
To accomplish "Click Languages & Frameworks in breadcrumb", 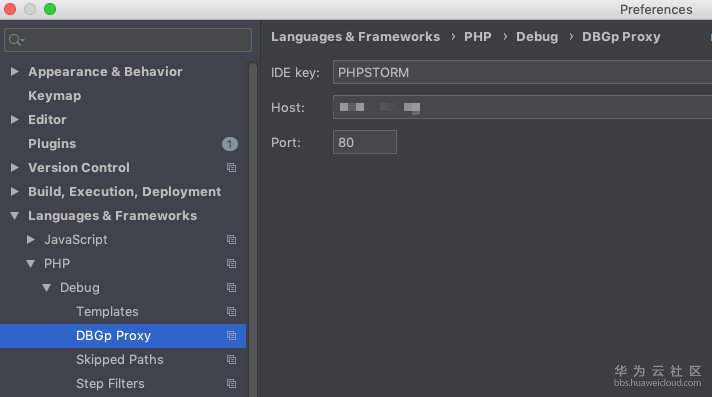I will click(356, 37).
